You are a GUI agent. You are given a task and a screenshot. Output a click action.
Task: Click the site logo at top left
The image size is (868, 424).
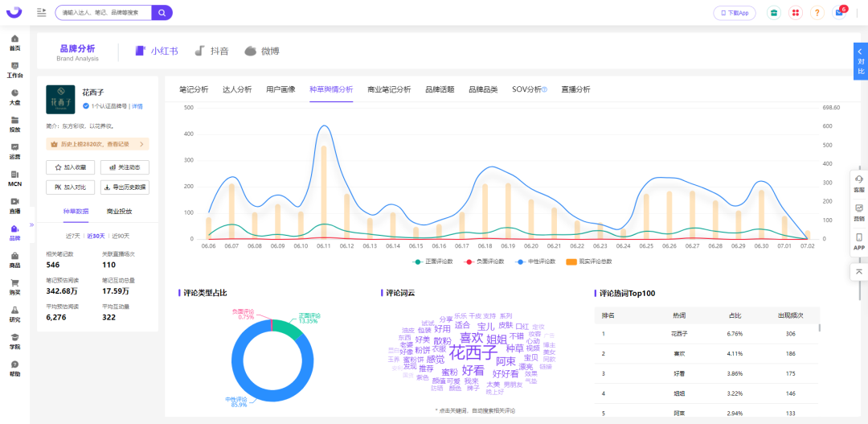coord(14,12)
